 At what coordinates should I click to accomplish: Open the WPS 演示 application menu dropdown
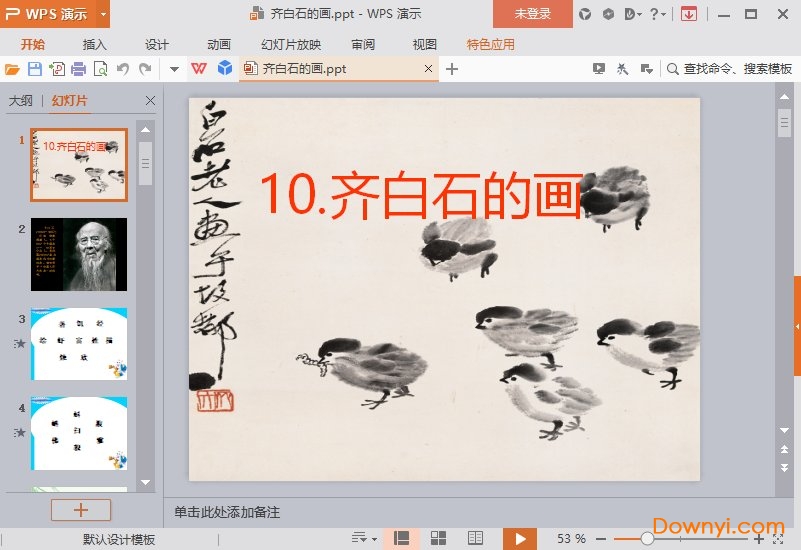point(103,14)
